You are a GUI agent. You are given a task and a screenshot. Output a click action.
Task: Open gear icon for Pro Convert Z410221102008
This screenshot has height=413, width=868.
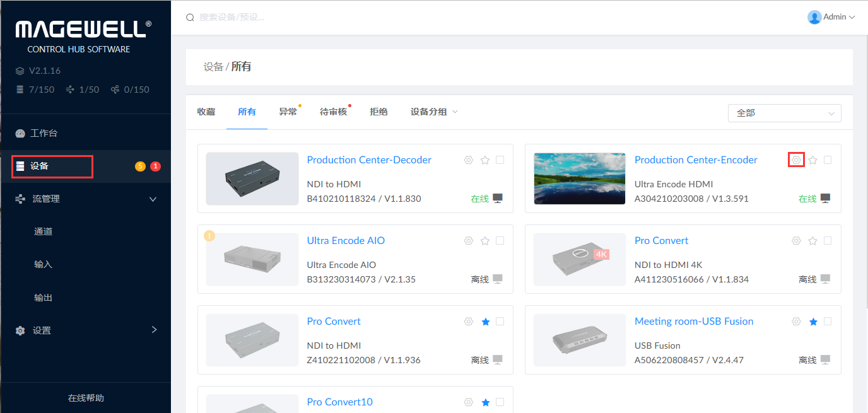coord(468,322)
